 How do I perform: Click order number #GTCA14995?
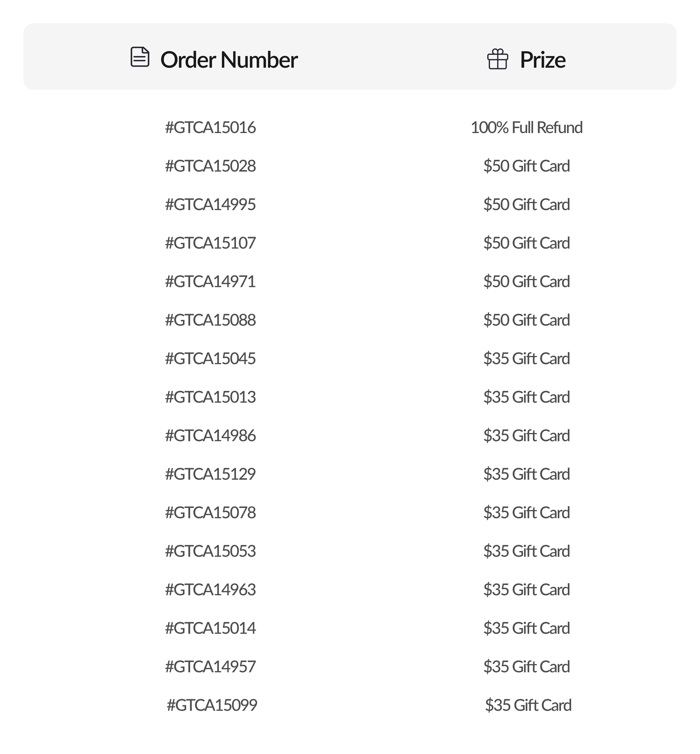coord(211,205)
